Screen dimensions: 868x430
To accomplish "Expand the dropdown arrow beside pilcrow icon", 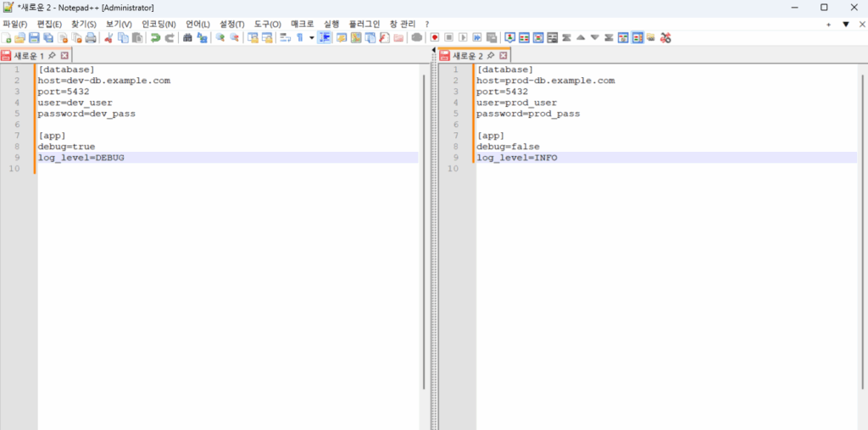I will (311, 38).
